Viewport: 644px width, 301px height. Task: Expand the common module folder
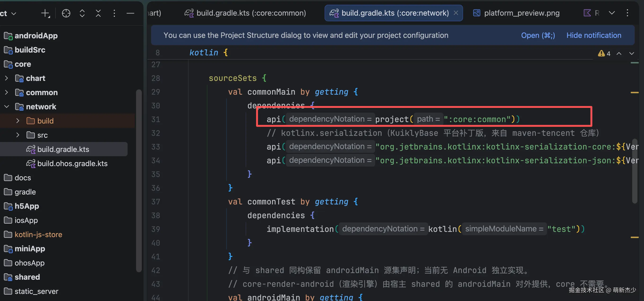7,92
